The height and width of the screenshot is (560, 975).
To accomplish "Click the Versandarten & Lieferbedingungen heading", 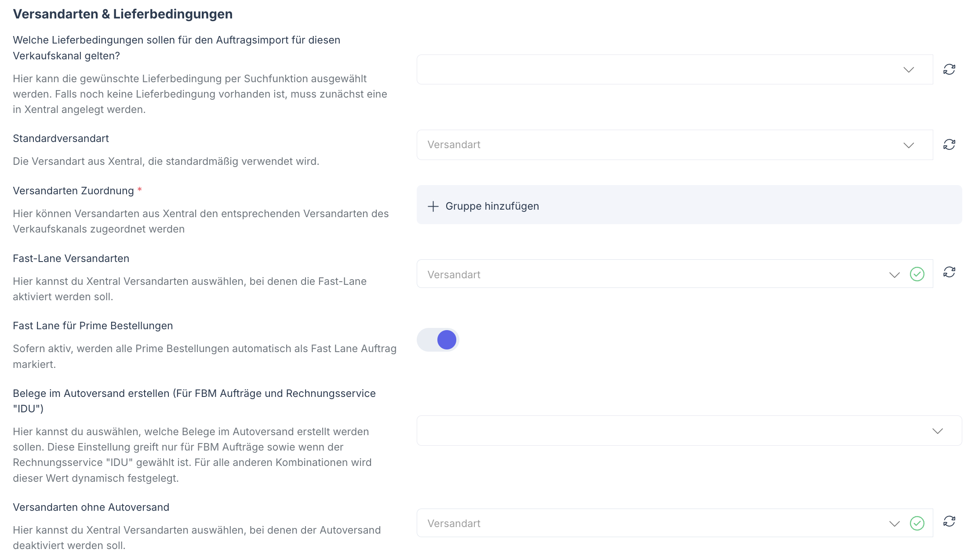I will point(123,14).
